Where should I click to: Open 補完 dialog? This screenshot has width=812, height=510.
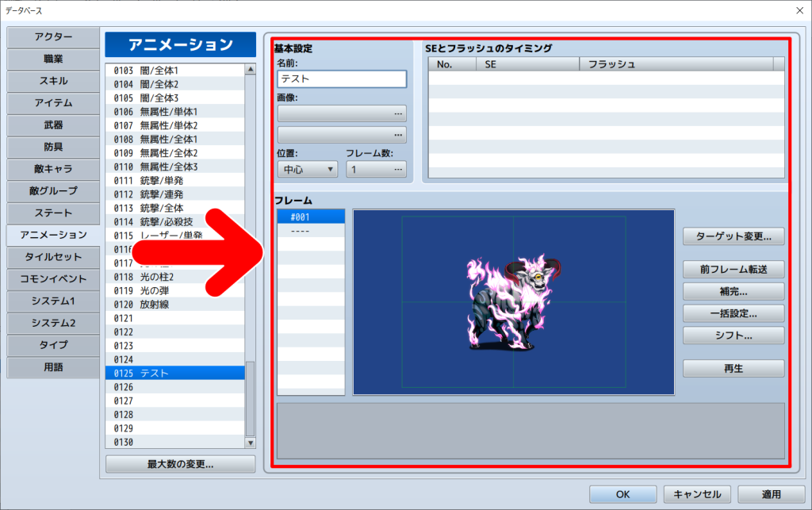733,292
